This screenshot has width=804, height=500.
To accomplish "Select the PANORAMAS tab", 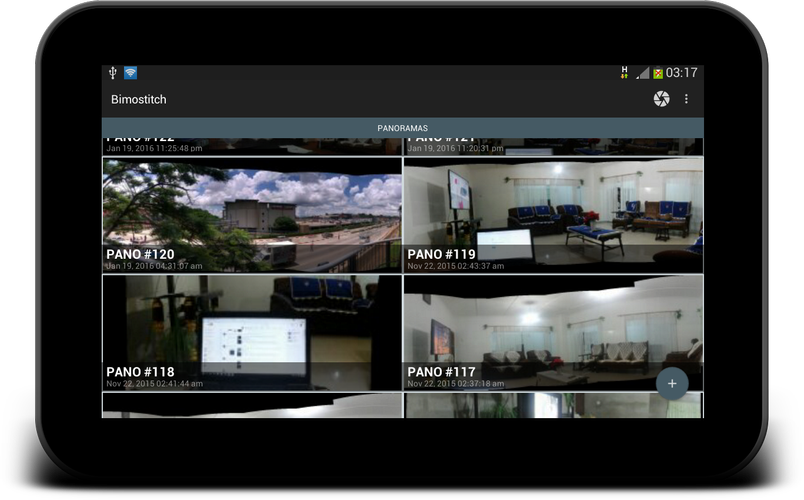I will (x=403, y=128).
